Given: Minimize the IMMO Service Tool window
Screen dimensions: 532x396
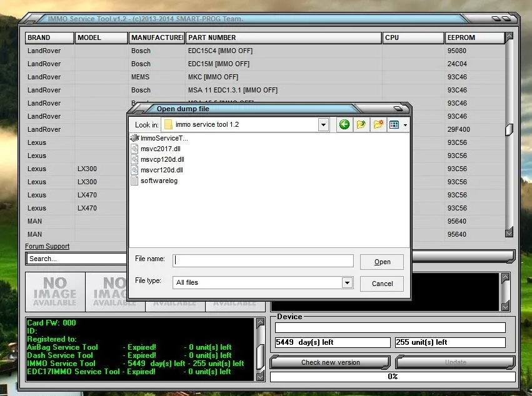Looking at the screenshot, I should click(496, 19).
